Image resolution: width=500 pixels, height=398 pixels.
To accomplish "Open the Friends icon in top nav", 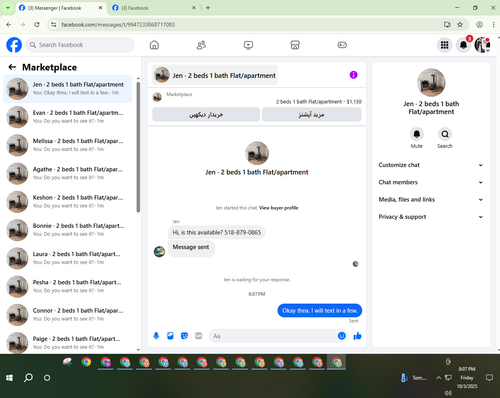I will [x=201, y=45].
